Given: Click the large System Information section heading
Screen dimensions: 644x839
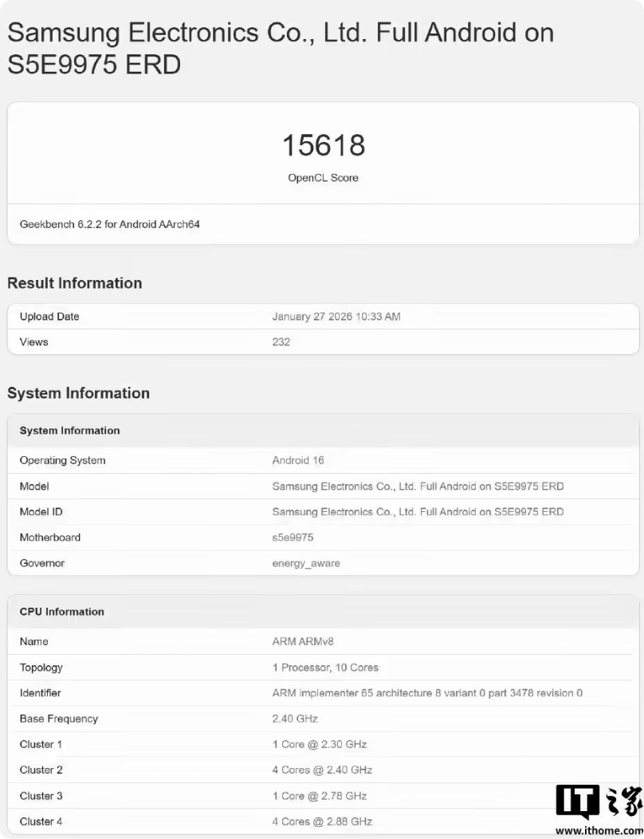Looking at the screenshot, I should tap(79, 393).
